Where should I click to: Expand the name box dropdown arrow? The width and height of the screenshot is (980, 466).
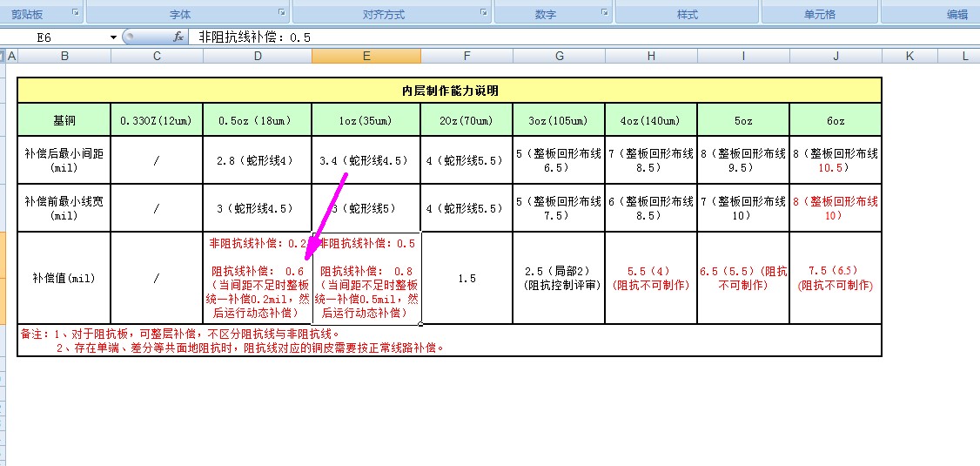coord(113,37)
